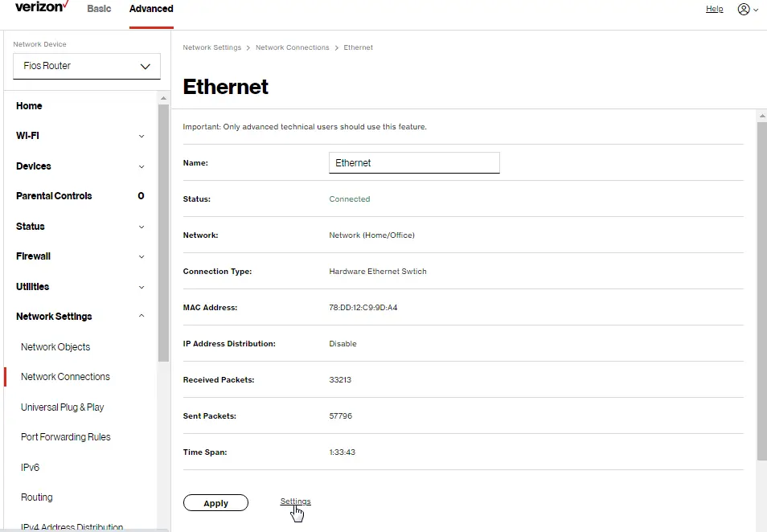Image resolution: width=767 pixels, height=532 pixels.
Task: Expand the Devices section
Action: 78,166
